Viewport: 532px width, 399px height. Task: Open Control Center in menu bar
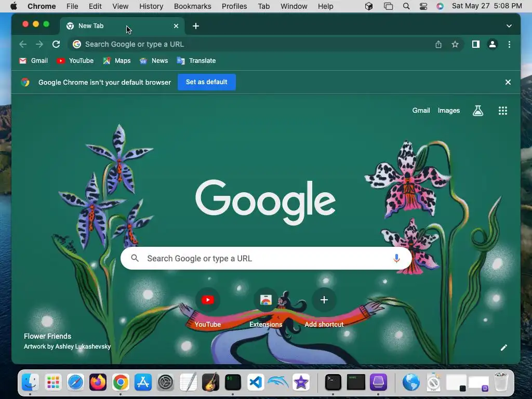tap(423, 6)
